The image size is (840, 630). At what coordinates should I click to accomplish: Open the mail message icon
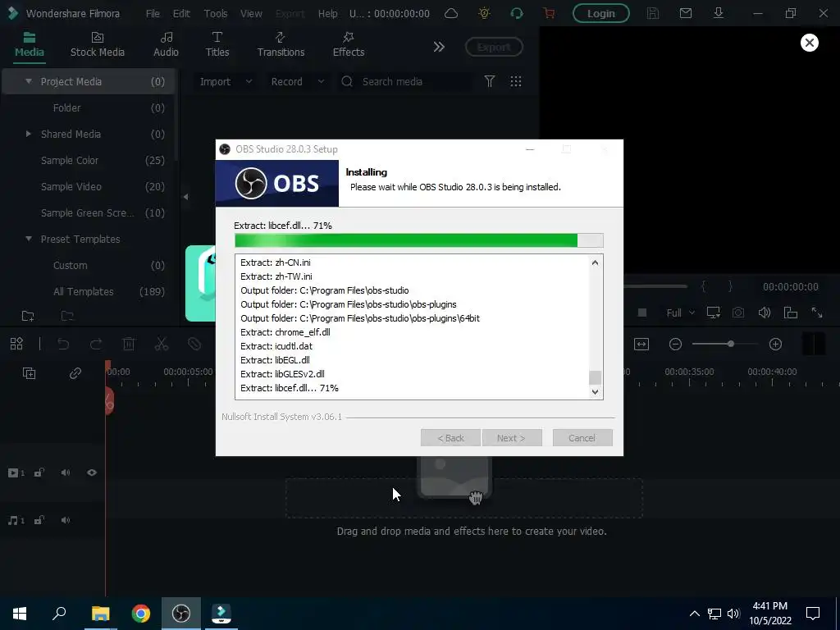pos(686,13)
